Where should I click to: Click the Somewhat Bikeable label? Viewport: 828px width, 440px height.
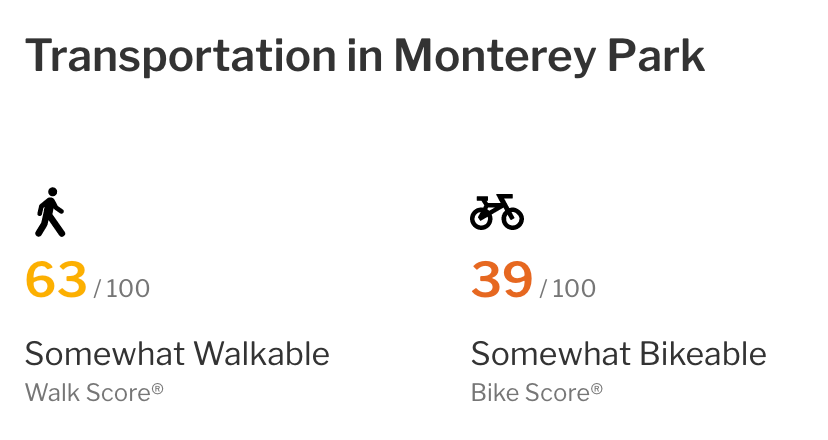618,353
